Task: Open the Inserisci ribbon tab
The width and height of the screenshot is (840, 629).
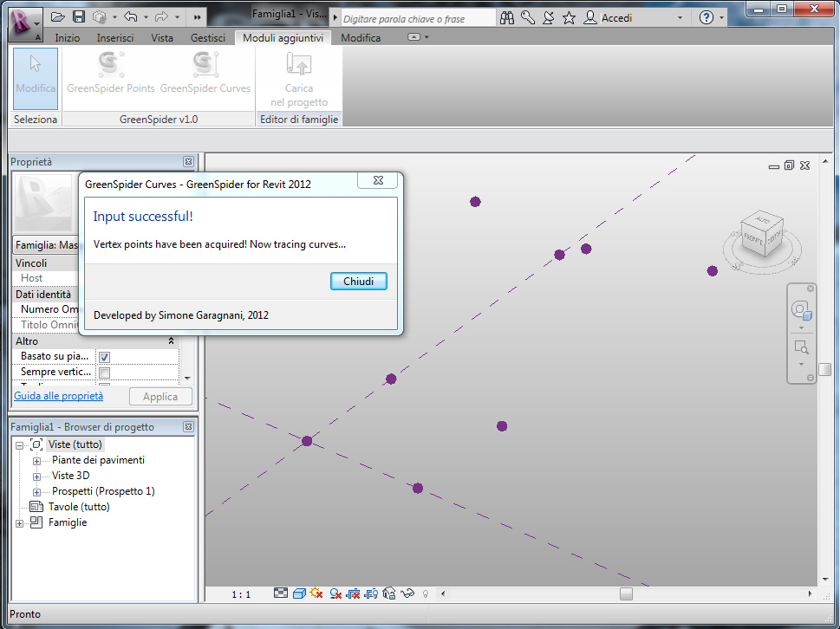Action: pos(115,37)
